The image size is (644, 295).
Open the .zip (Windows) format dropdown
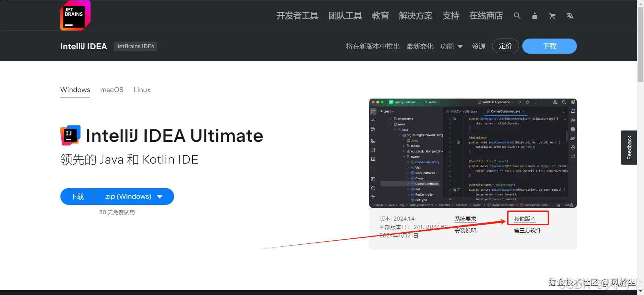(x=134, y=196)
